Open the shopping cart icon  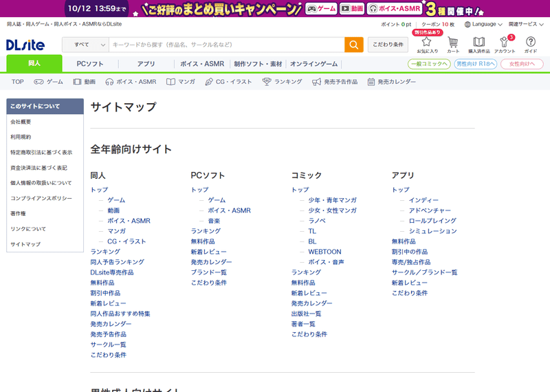(453, 42)
